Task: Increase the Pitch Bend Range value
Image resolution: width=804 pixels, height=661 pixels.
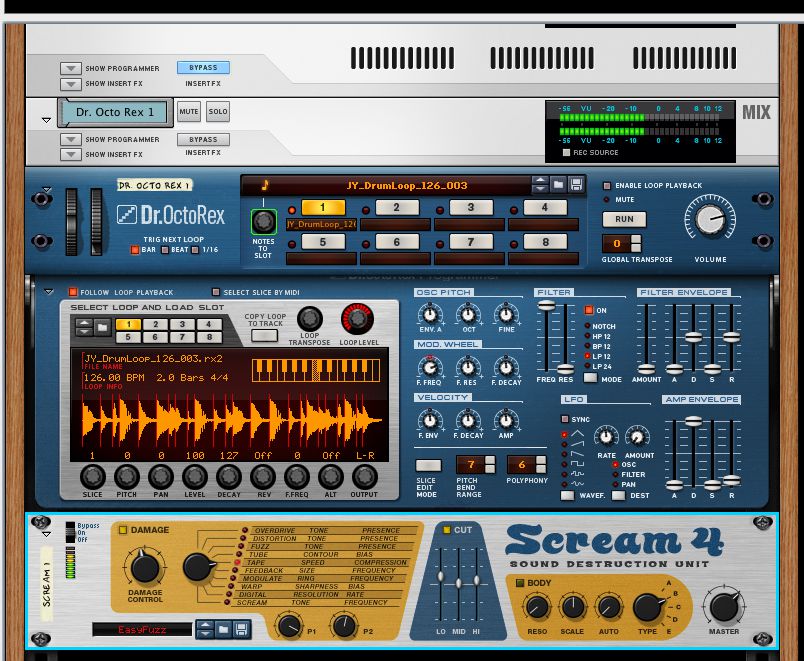Action: click(490, 460)
